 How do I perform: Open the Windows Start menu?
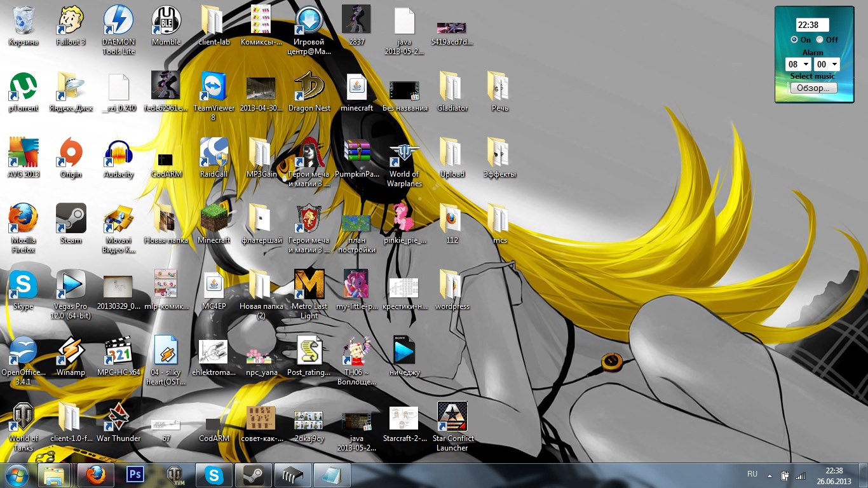tap(16, 475)
